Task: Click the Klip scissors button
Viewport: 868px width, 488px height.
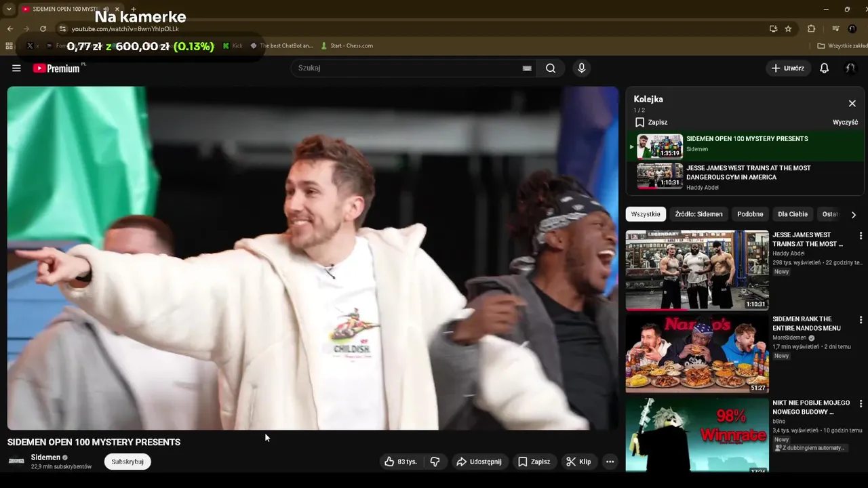Action: pyautogui.click(x=578, y=462)
